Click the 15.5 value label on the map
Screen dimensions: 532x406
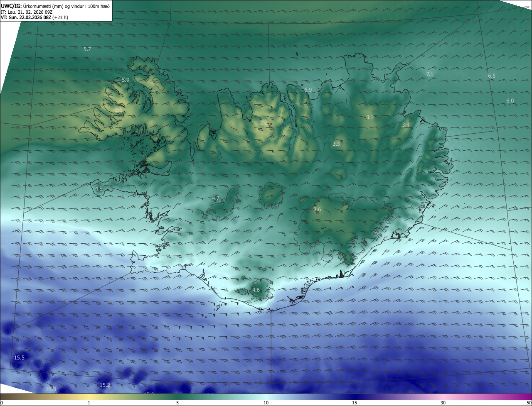(20, 357)
